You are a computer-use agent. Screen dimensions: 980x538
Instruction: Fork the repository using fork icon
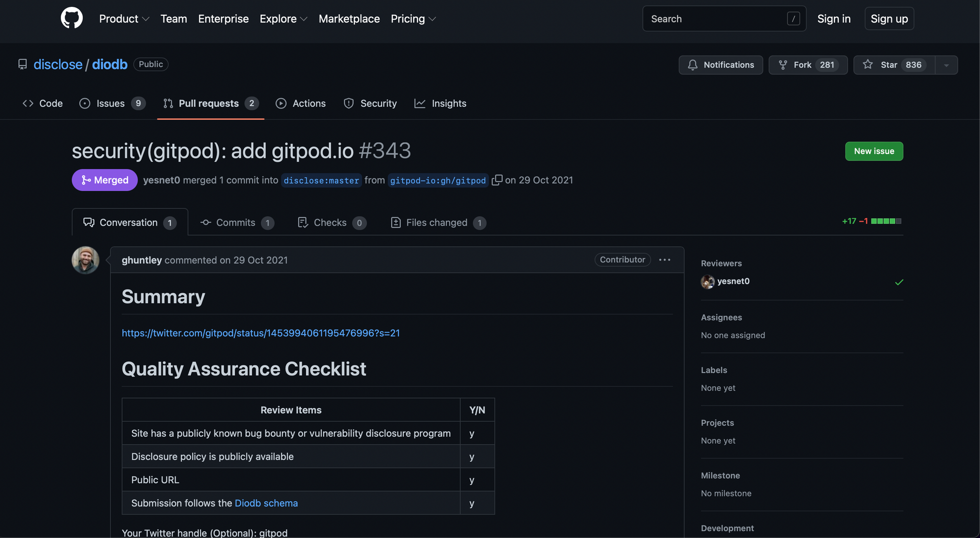pyautogui.click(x=783, y=65)
